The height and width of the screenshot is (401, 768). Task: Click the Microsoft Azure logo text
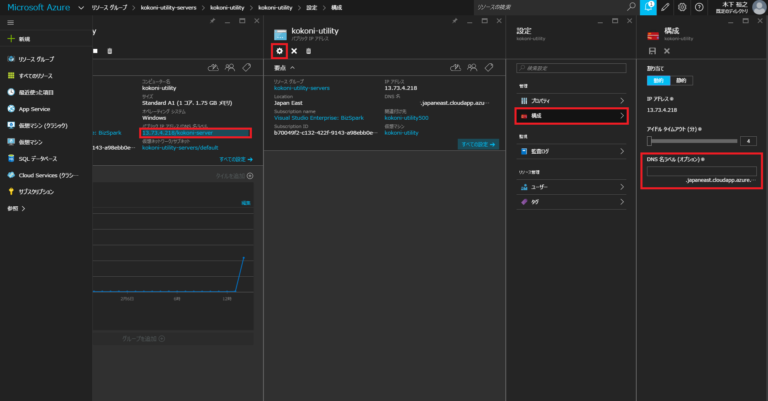click(39, 7)
